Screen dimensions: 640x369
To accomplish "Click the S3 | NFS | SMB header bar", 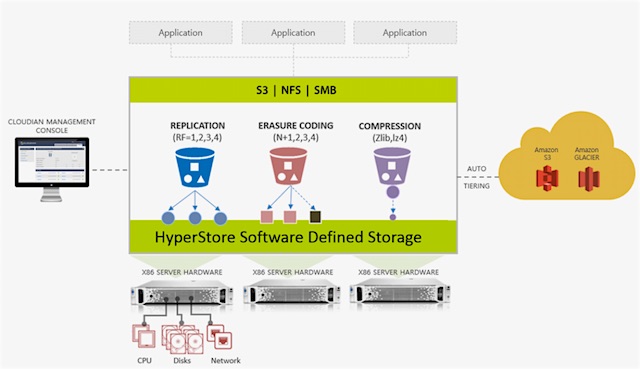I will tap(293, 90).
